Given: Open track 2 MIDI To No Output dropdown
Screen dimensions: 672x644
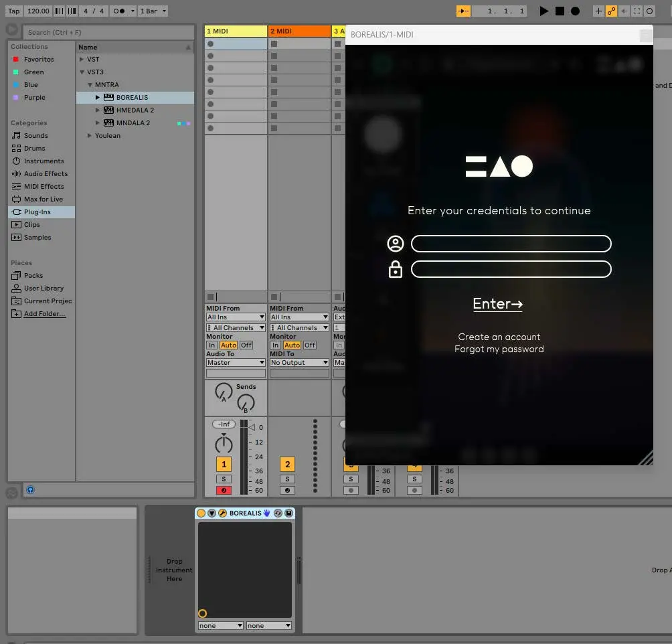Looking at the screenshot, I should click(299, 363).
